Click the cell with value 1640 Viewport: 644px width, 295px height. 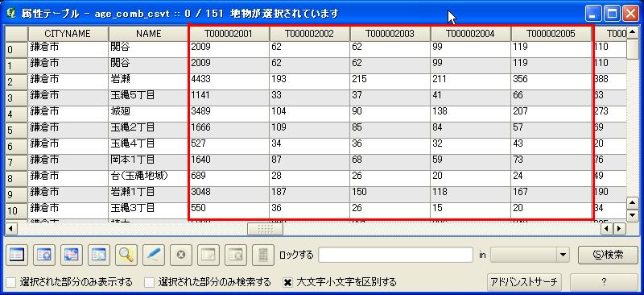[x=229, y=162]
